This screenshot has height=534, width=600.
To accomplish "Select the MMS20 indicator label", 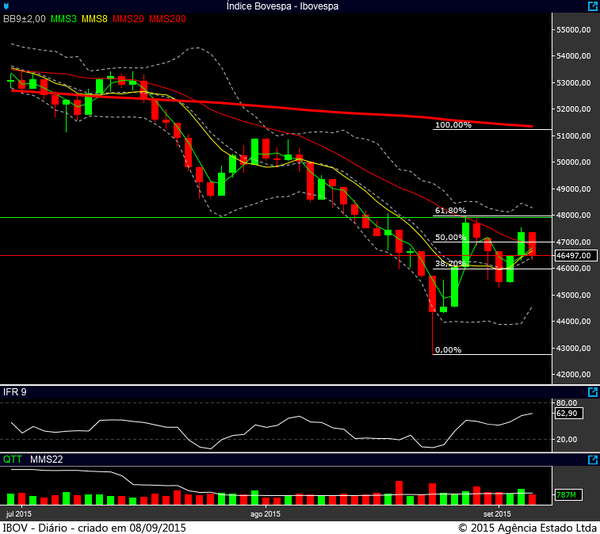I will (x=128, y=19).
